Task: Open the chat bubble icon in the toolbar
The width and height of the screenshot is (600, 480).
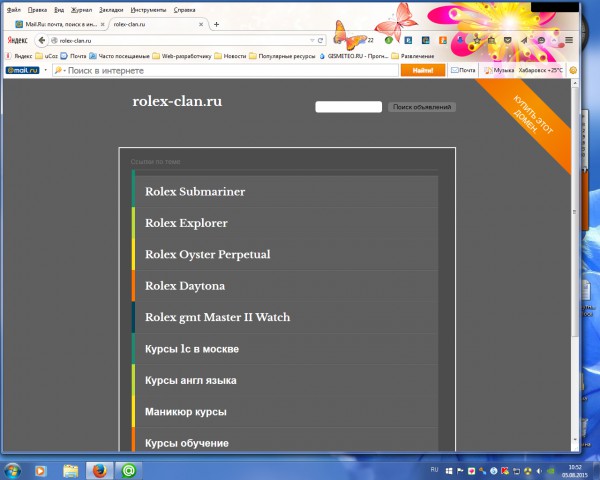Action: coord(541,40)
